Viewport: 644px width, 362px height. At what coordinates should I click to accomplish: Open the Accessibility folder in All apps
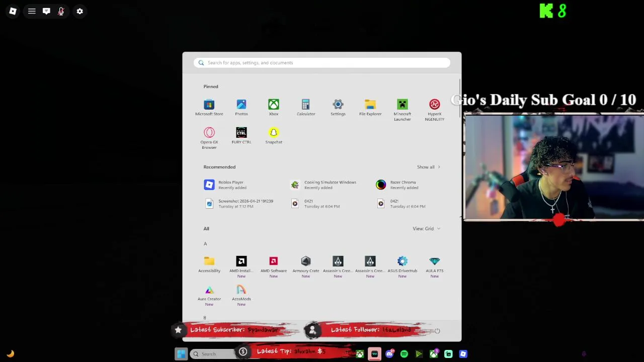209,264
